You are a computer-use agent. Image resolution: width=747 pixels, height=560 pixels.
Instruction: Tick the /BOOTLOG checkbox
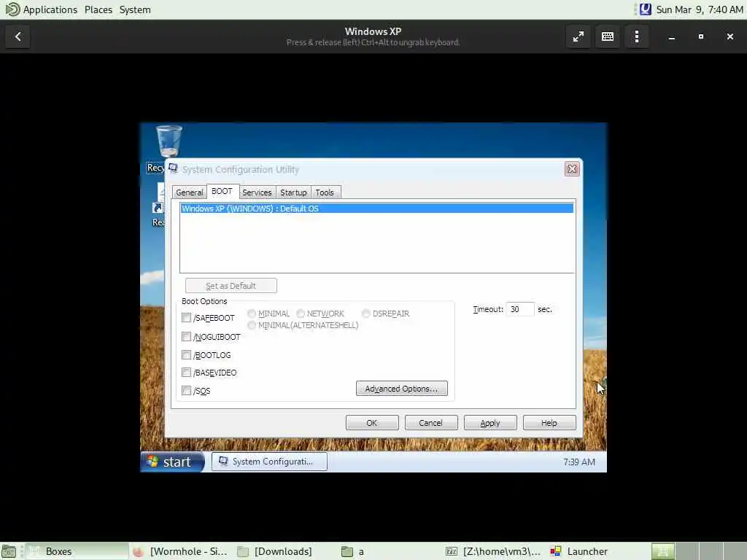click(x=186, y=355)
